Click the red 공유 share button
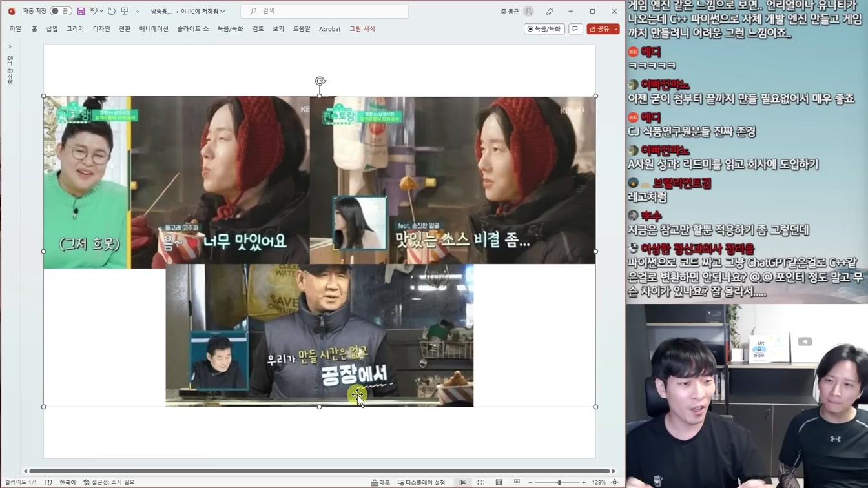The height and width of the screenshot is (488, 868). [x=603, y=29]
